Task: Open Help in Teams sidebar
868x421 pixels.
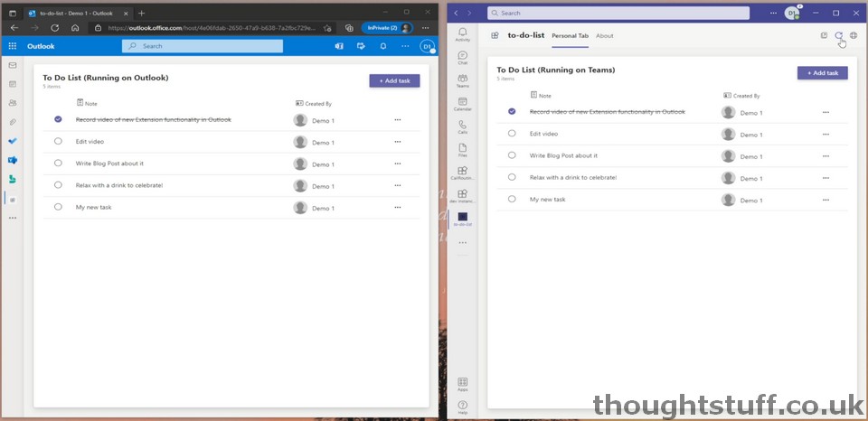Action: point(463,407)
